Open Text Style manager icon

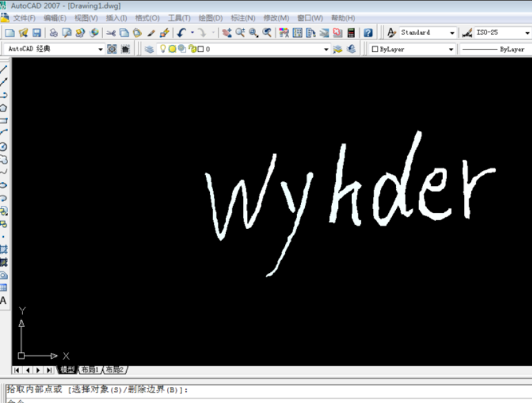point(391,33)
